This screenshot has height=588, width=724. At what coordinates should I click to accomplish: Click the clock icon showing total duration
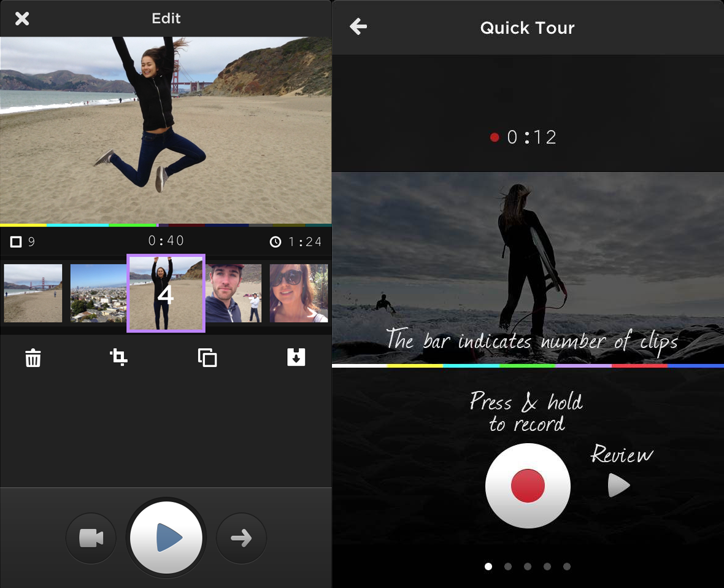coord(277,241)
